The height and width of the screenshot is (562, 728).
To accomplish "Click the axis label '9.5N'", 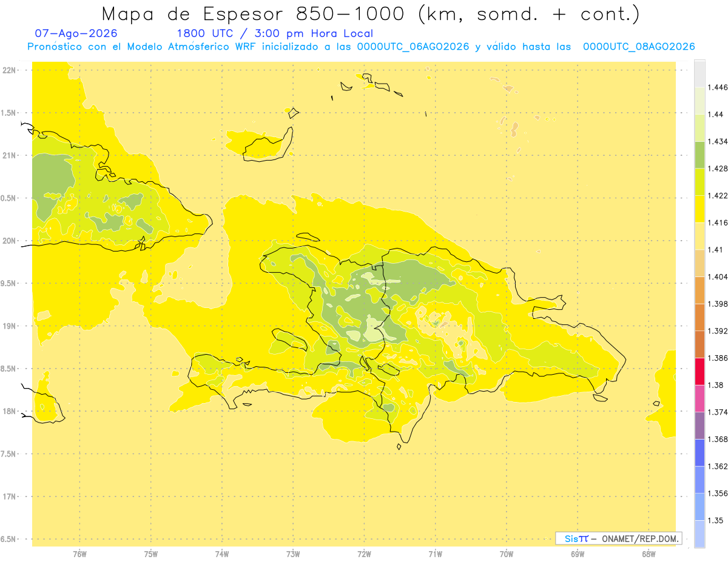I will pyautogui.click(x=8, y=283).
